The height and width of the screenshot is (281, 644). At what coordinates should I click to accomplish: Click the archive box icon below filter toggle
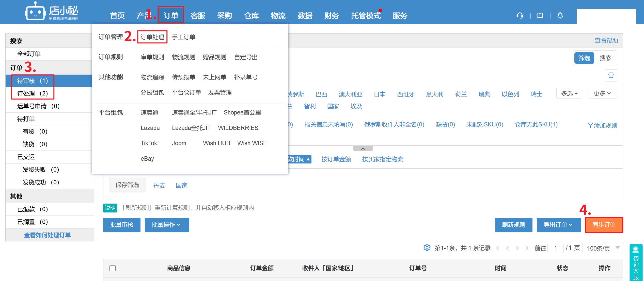click(611, 75)
